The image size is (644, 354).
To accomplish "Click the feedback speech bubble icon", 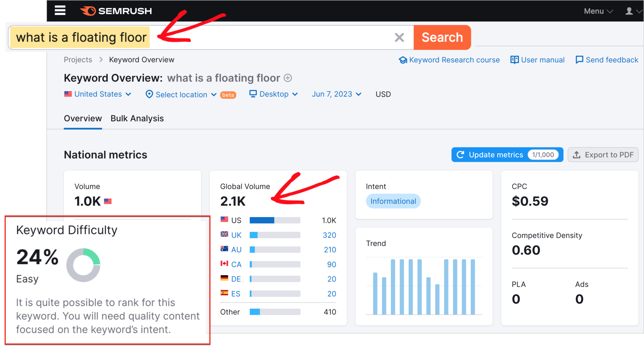I will (579, 60).
